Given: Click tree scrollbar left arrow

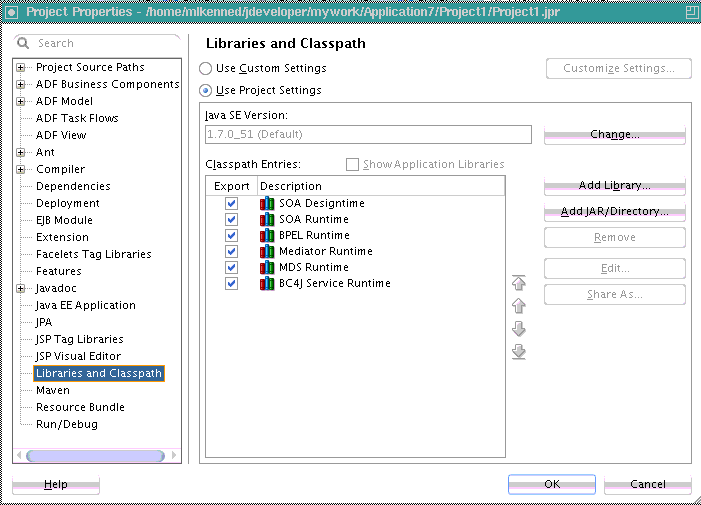Looking at the screenshot, I should click(x=19, y=456).
